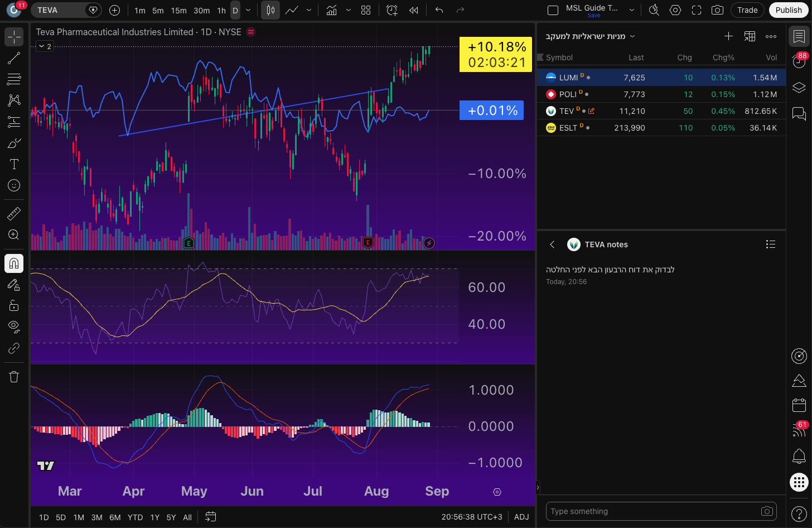Toggle magnet mode for drawings
The width and height of the screenshot is (812, 528).
coord(14,263)
